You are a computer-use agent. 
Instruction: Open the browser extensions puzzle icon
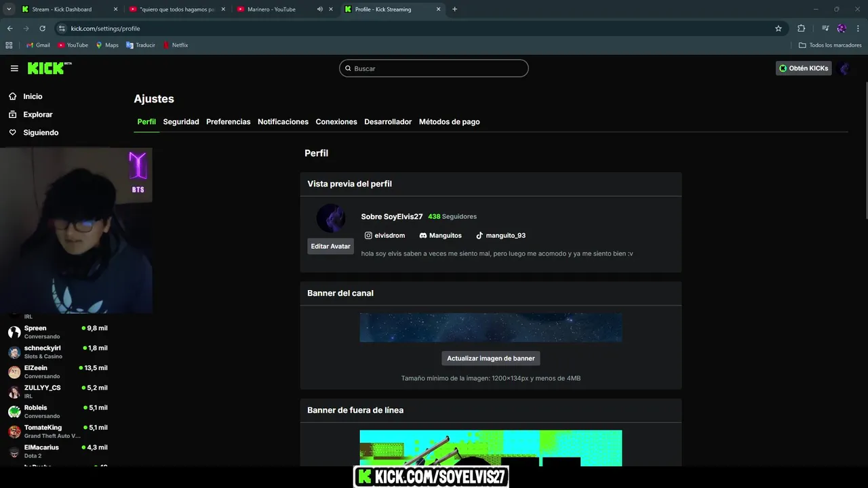tap(801, 28)
